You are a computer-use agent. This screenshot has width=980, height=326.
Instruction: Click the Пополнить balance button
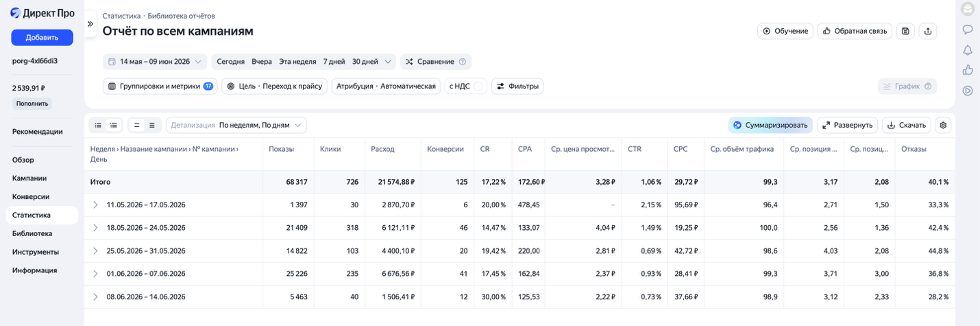[x=32, y=104]
